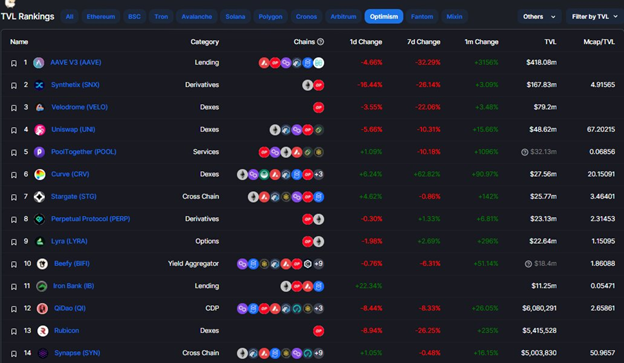Switch to the Cronos chain tab
The height and width of the screenshot is (363, 624).
point(306,16)
